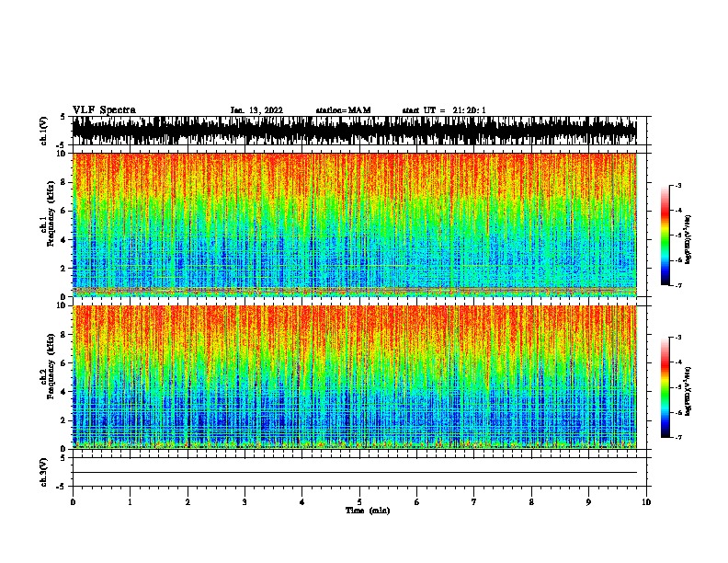Click the time axis tick label "6"
Image resolution: width=728 pixels, height=563 pixels.
click(x=417, y=502)
